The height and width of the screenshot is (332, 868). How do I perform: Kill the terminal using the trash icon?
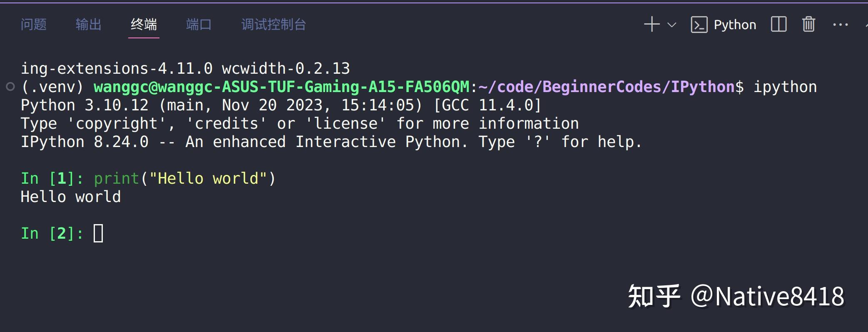(x=808, y=25)
